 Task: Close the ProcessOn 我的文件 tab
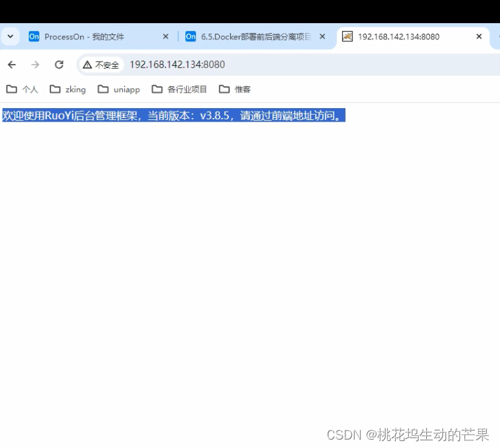click(166, 37)
